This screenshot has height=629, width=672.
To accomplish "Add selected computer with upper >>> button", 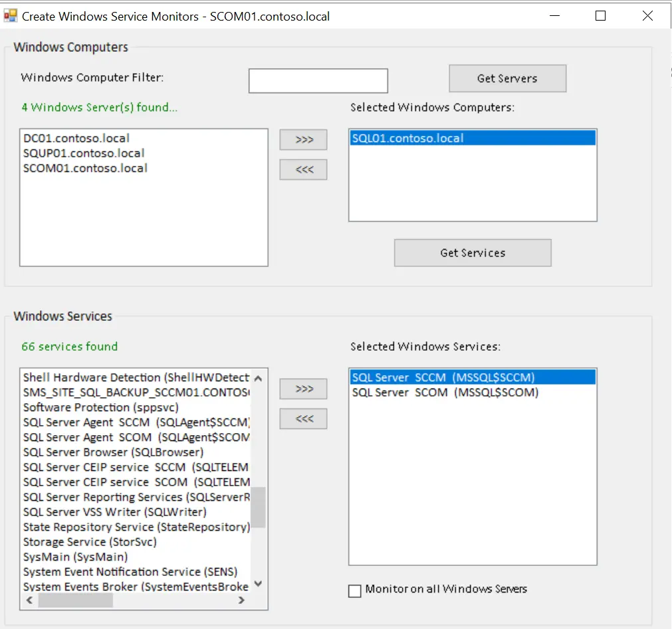I will (303, 140).
